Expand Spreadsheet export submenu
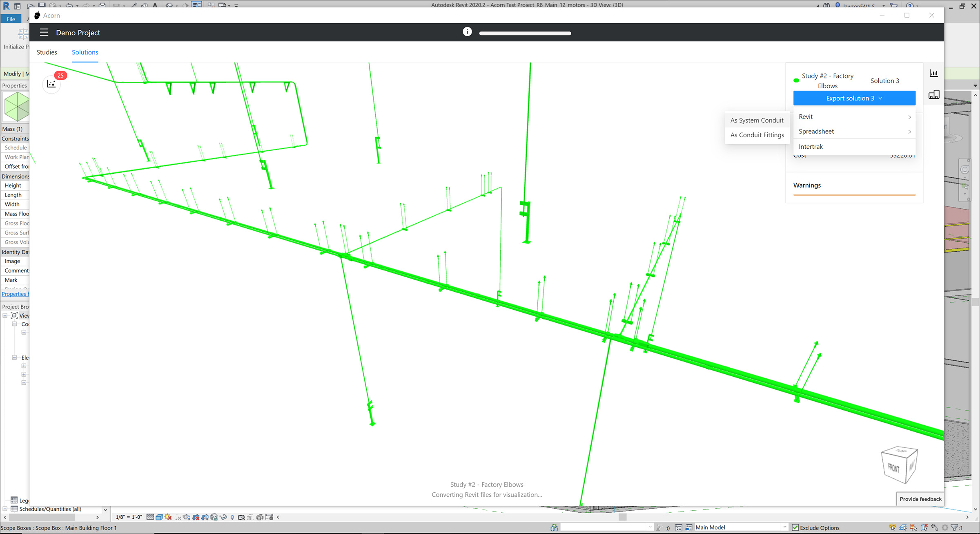980x534 pixels. click(x=854, y=131)
